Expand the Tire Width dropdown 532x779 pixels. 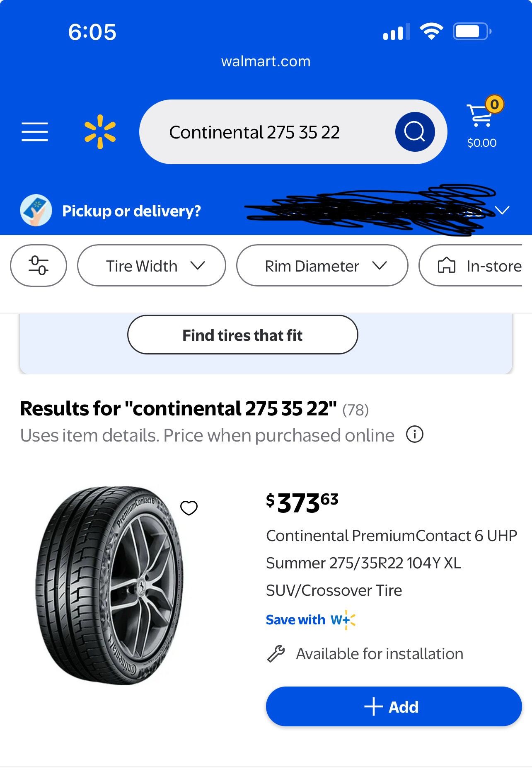click(152, 266)
